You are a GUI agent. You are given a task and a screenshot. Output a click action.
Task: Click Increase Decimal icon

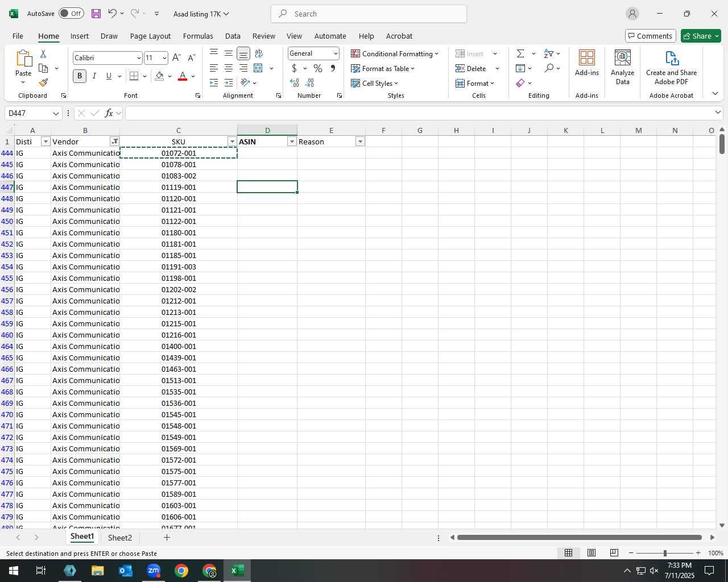pyautogui.click(x=295, y=83)
